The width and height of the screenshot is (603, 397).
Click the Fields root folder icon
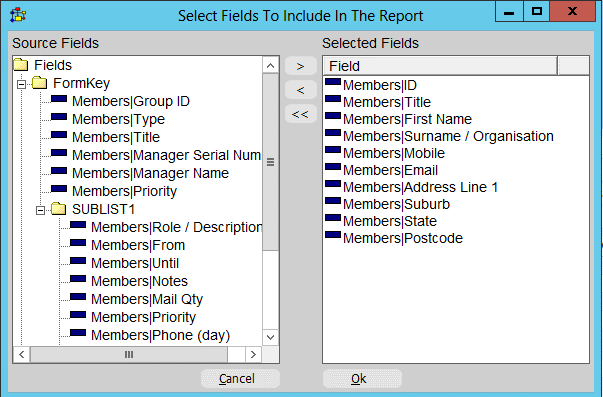pos(21,65)
